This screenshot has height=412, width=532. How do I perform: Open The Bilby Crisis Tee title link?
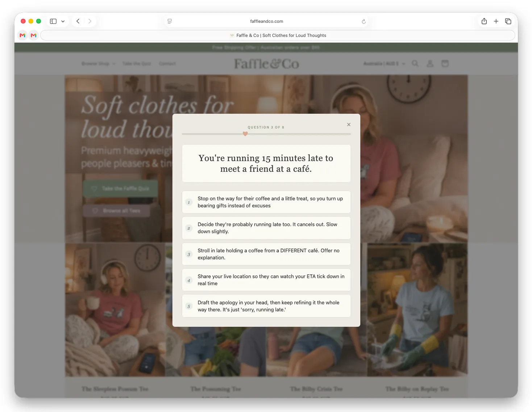coord(316,389)
